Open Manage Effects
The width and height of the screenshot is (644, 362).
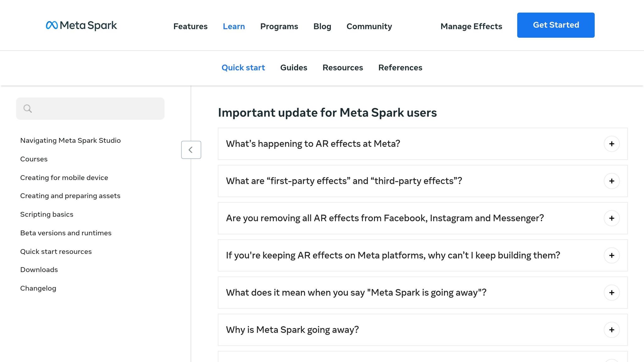click(x=471, y=26)
